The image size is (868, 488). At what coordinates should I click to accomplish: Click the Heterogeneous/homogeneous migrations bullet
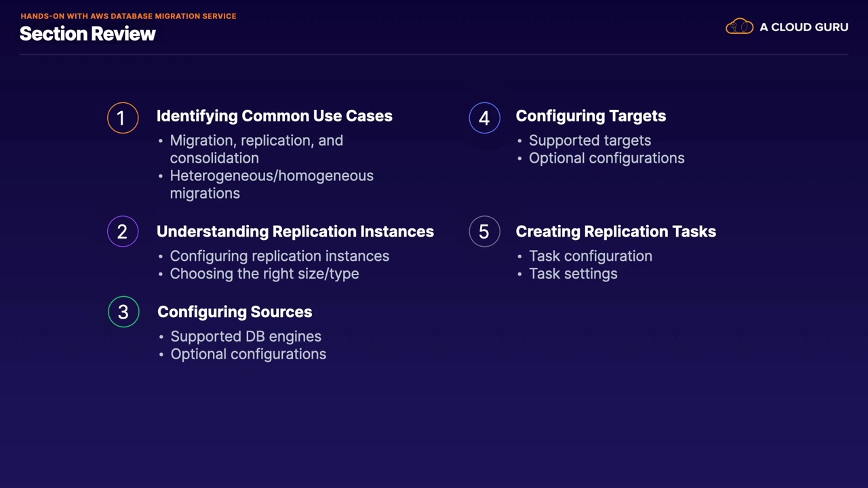271,184
